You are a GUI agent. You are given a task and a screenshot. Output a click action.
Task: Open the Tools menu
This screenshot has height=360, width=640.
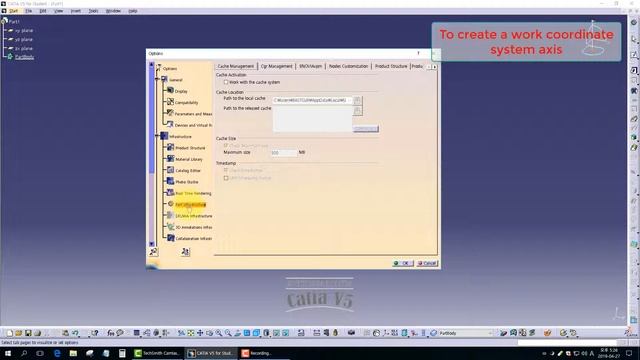[93, 11]
